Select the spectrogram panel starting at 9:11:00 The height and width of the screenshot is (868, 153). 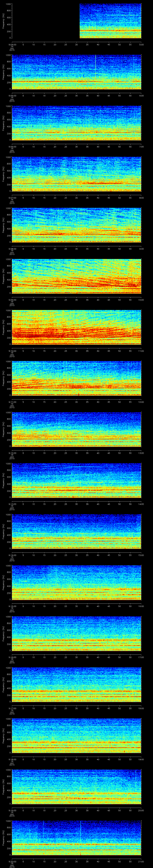[77, 378]
